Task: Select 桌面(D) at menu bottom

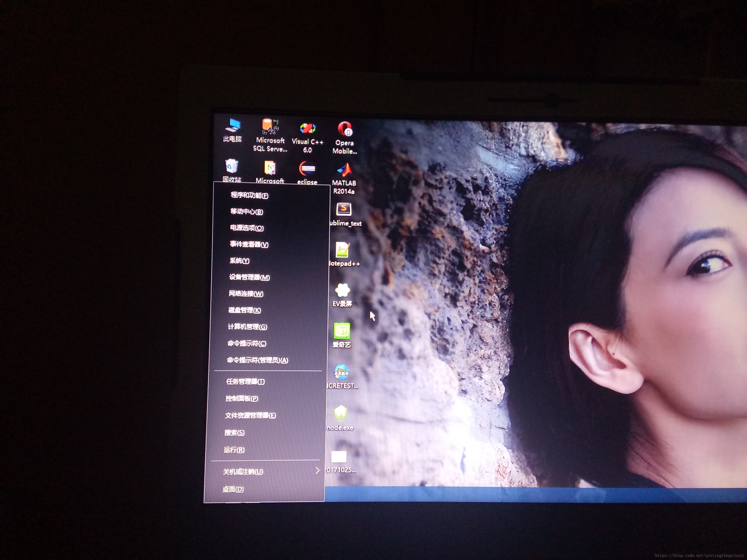Action: (x=233, y=489)
